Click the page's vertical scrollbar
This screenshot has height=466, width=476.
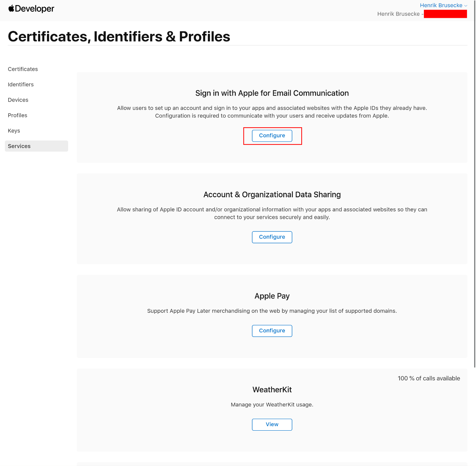point(474,186)
